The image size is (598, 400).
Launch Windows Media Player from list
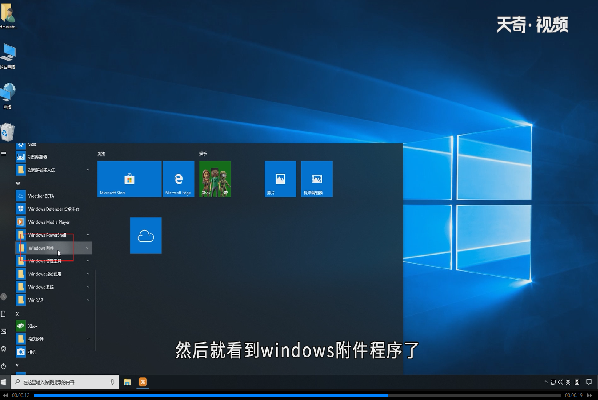click(53, 222)
